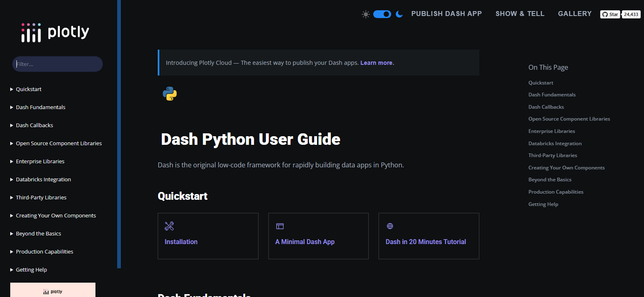
Task: Follow the Learn more link
Action: pyautogui.click(x=377, y=63)
